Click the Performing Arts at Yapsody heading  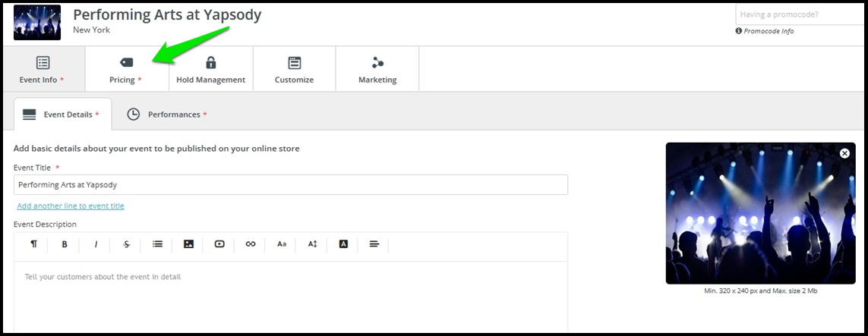(167, 14)
